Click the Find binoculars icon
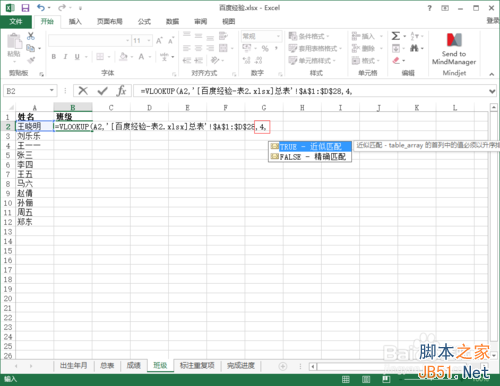Screen dimensions: 500x386 [414, 48]
